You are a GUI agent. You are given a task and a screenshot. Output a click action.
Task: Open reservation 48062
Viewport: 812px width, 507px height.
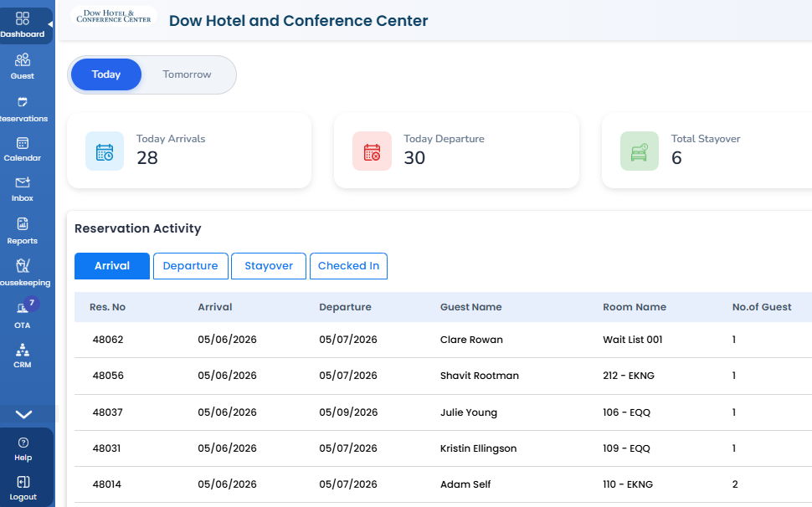point(108,340)
